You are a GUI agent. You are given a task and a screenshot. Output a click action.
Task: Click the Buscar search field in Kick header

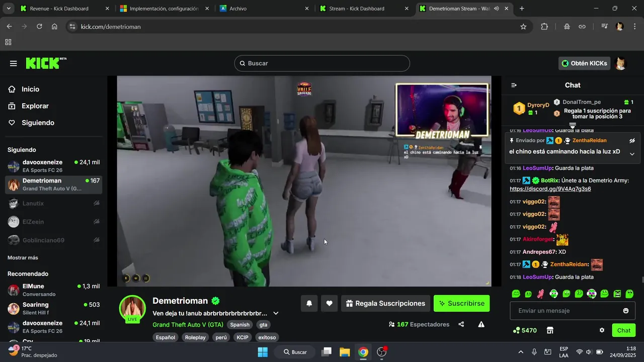click(322, 63)
